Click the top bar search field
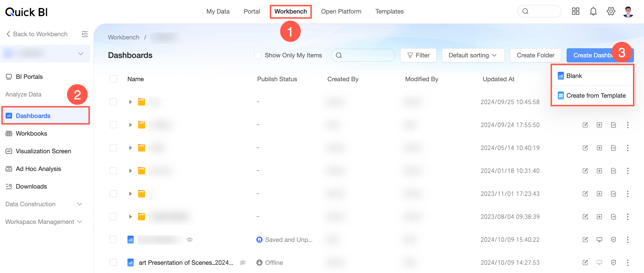Screen dimensions: 644x273 pyautogui.click(x=539, y=11)
